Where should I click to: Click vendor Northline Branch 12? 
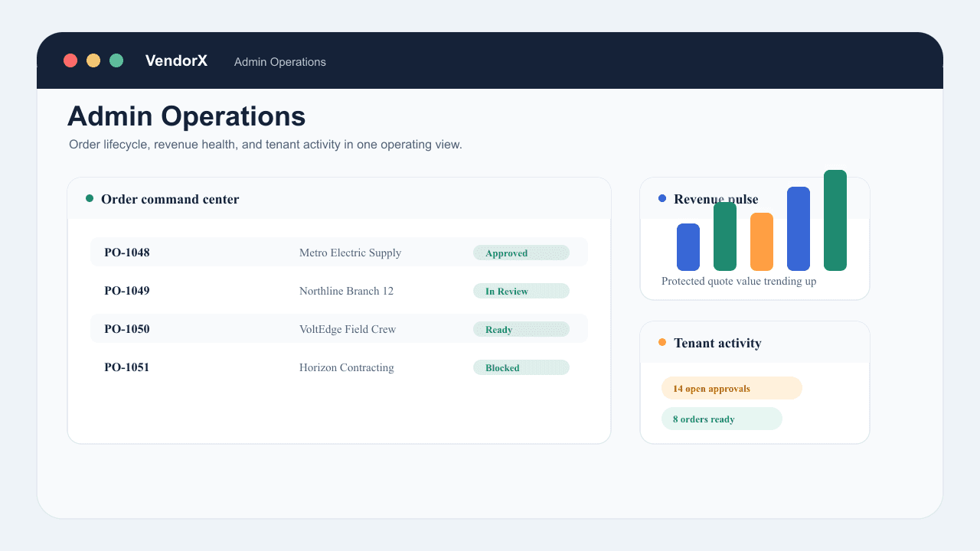coord(346,291)
